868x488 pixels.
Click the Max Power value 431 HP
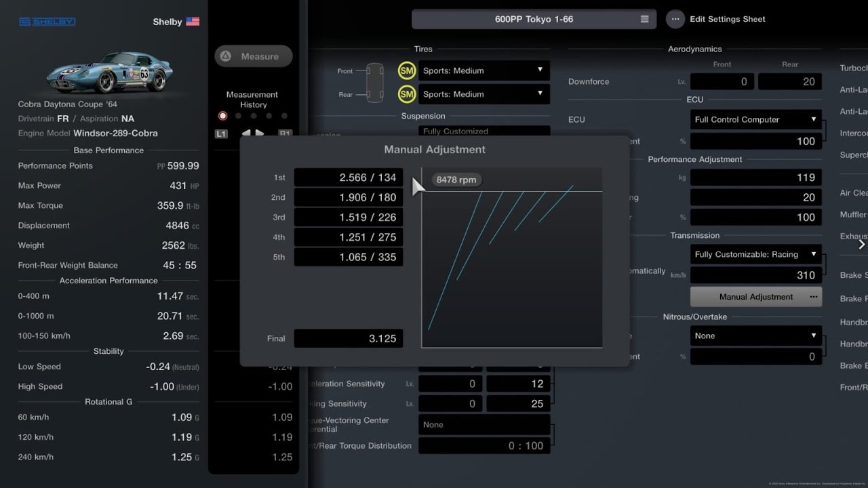tap(183, 185)
